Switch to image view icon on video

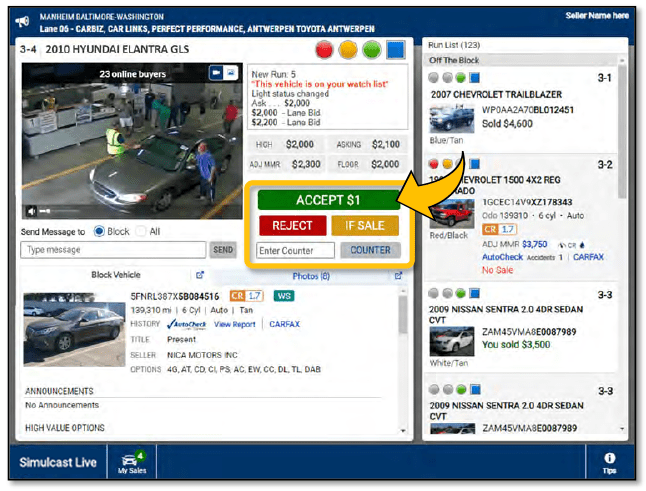230,73
